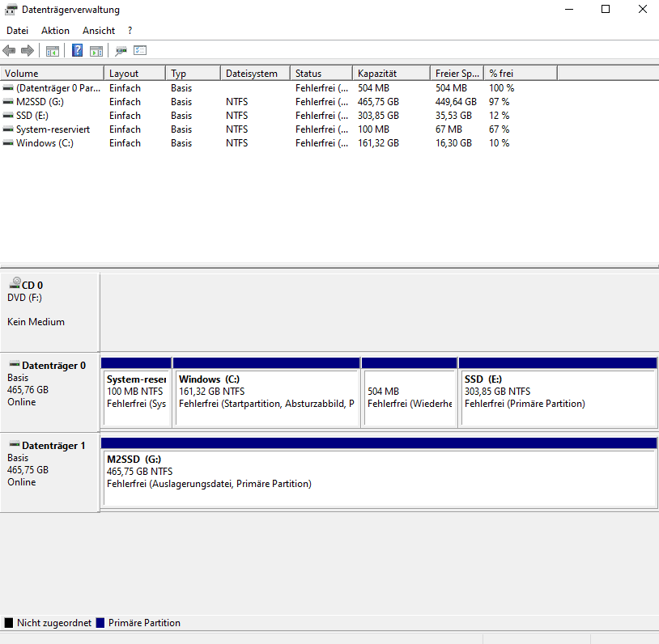Screen dimensions: 659x644
Task: Select the (Datenträger 0 Par... volume row
Action: (x=278, y=88)
